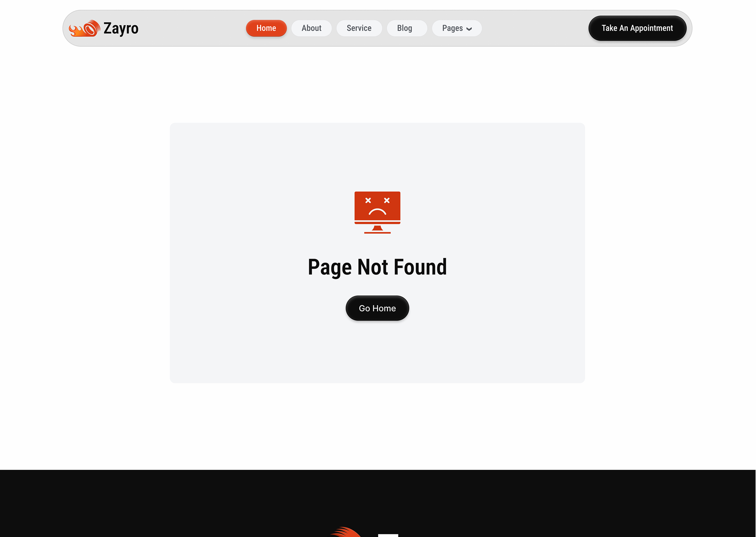Click the sad broken monitor icon
The width and height of the screenshot is (756, 537).
coord(377,212)
